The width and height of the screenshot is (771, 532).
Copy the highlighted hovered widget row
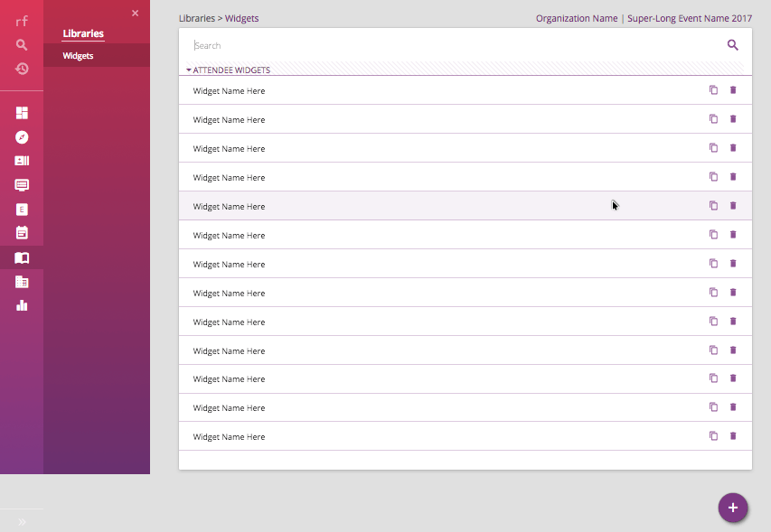713,206
